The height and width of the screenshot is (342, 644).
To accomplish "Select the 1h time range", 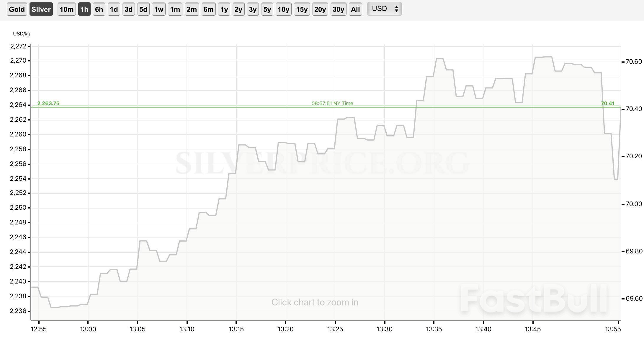I will [x=84, y=9].
